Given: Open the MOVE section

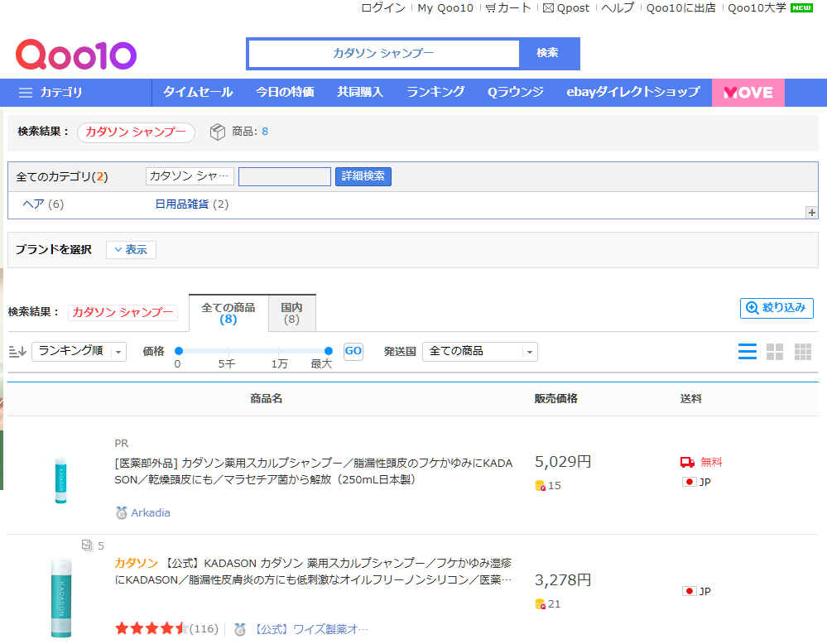Looking at the screenshot, I should click(748, 93).
